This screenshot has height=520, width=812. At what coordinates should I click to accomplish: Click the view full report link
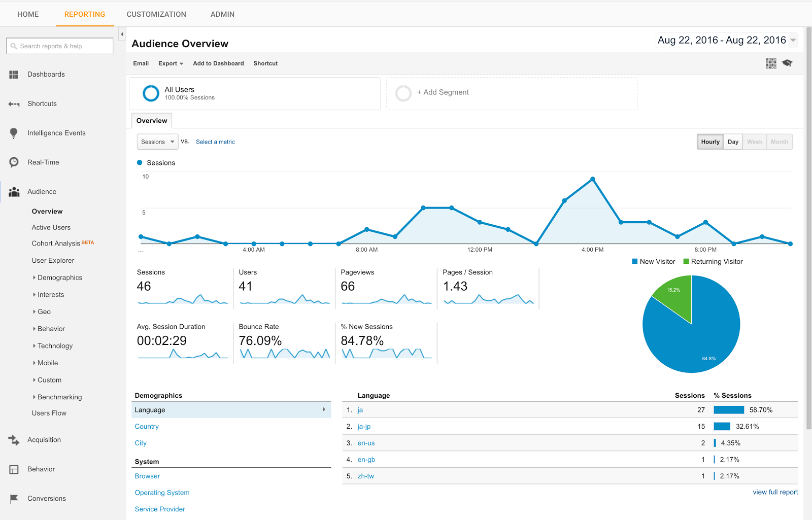tap(775, 492)
